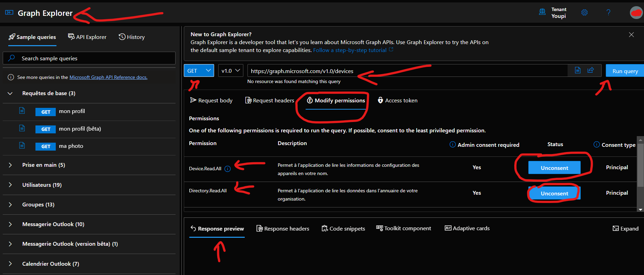The width and height of the screenshot is (644, 275).
Task: Open the Request body tab
Action: click(x=211, y=100)
